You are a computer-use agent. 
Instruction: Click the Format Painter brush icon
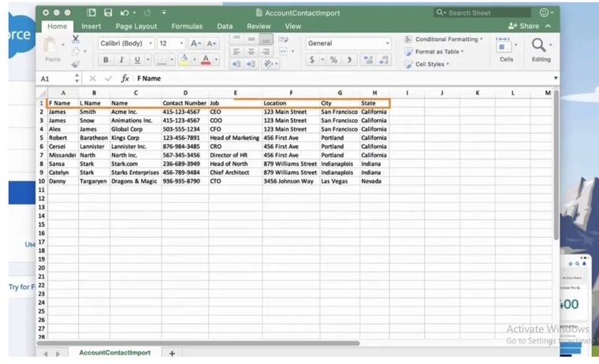coord(76,64)
